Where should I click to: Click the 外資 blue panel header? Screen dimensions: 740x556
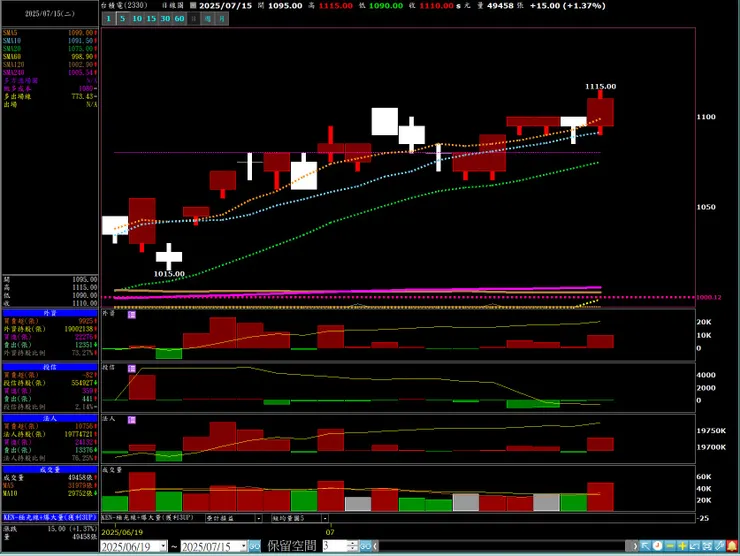[50, 313]
